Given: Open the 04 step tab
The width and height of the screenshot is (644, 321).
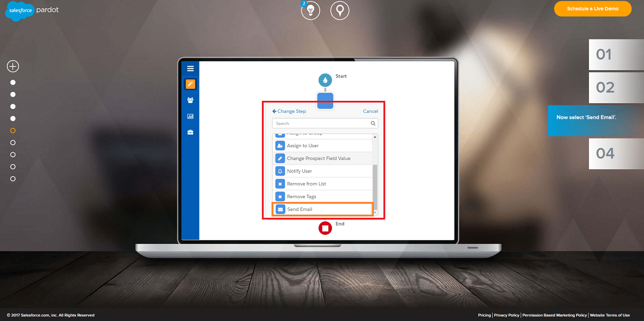Looking at the screenshot, I should 616,154.
